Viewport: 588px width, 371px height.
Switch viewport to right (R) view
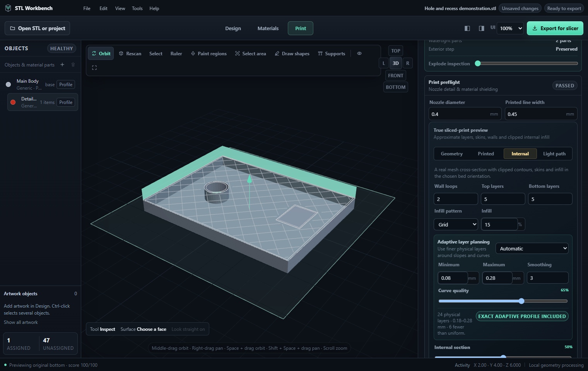pos(408,63)
